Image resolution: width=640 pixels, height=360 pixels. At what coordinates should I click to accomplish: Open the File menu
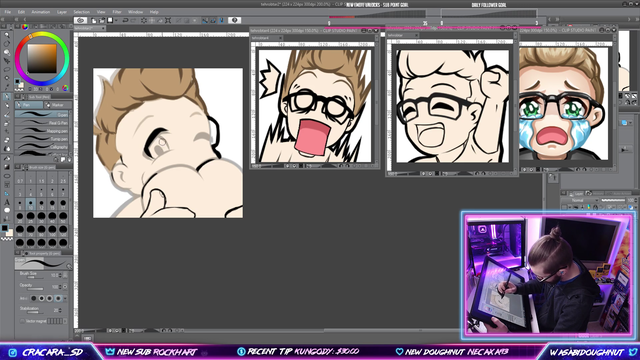point(7,12)
